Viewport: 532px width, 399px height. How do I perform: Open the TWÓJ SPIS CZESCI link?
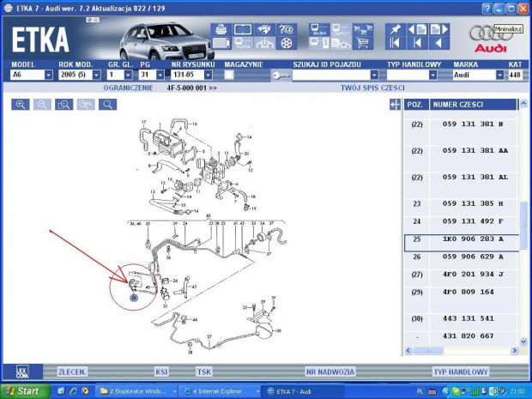(x=372, y=88)
